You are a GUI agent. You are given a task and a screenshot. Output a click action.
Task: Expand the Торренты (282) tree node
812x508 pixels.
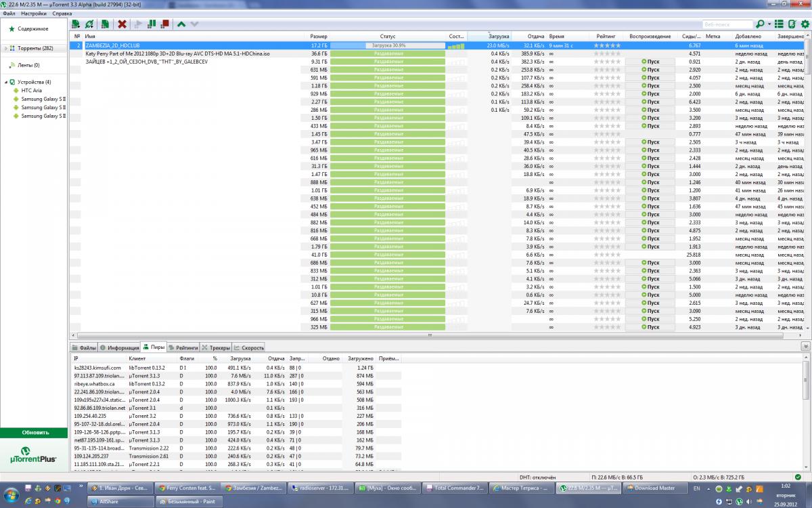tap(5, 49)
